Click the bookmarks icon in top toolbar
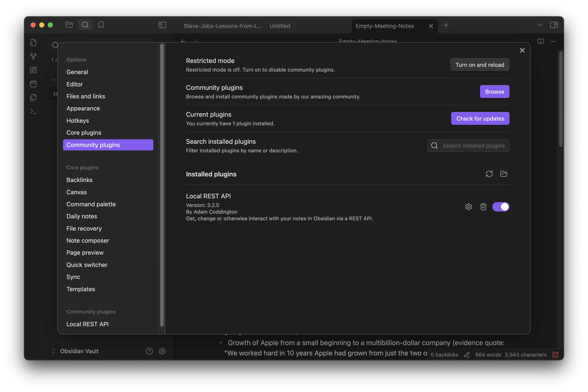Image resolution: width=588 pixels, height=392 pixels. click(x=101, y=25)
